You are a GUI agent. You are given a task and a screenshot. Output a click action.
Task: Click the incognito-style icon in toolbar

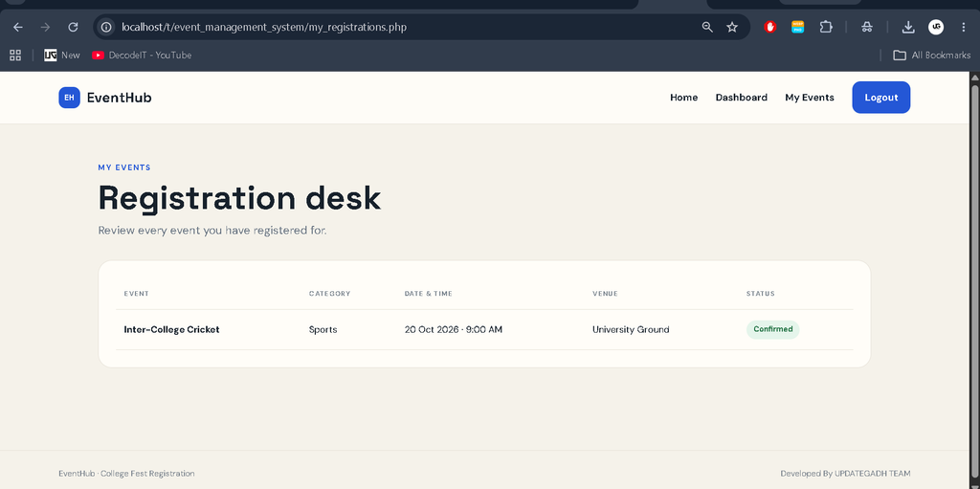click(x=866, y=27)
